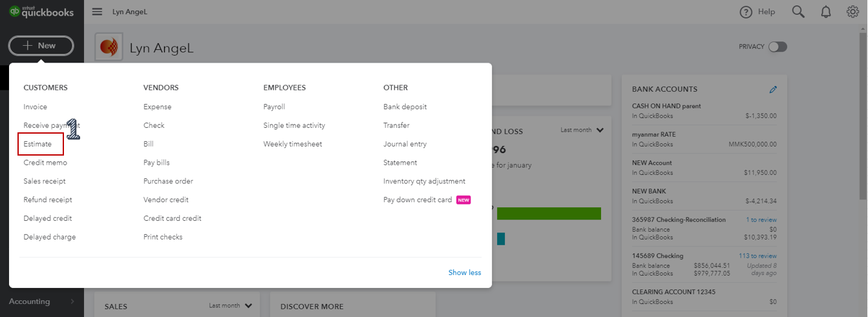
Task: Choose Refund receipt
Action: tap(48, 200)
